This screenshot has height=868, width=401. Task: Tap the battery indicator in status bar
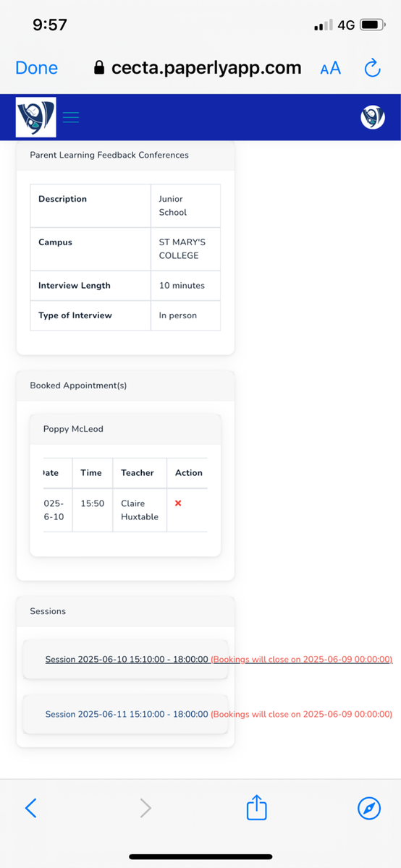(x=371, y=25)
